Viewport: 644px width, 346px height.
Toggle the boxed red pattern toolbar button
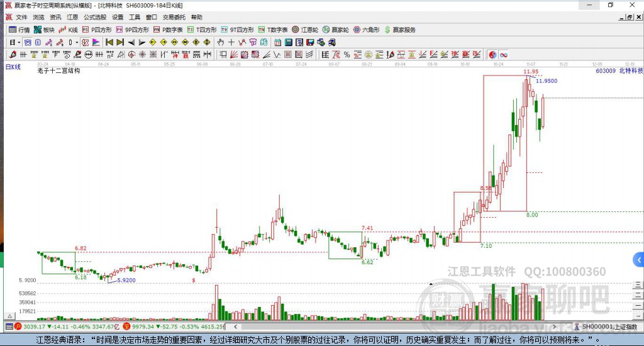(85, 42)
